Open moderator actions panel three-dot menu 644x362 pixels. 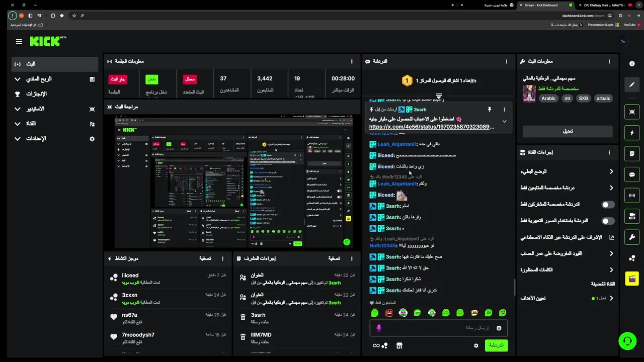tap(352, 258)
